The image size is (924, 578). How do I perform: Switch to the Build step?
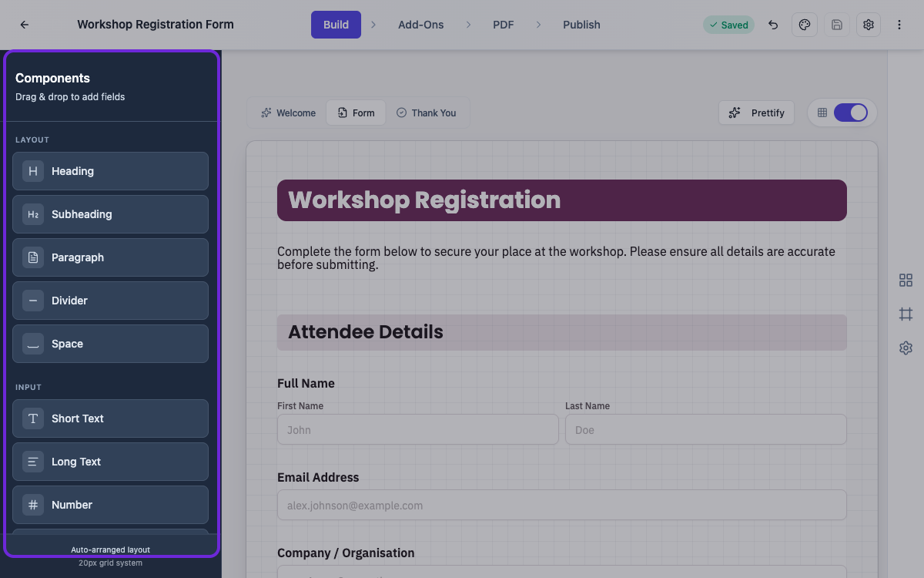[336, 25]
